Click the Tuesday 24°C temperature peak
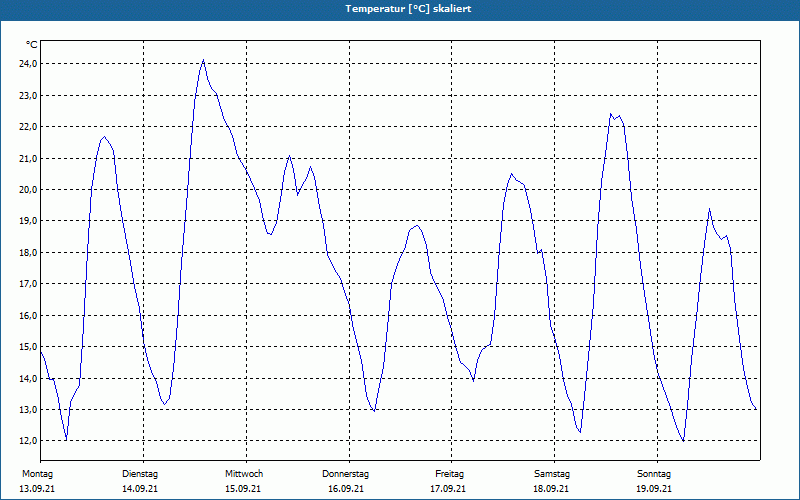 pos(203,60)
